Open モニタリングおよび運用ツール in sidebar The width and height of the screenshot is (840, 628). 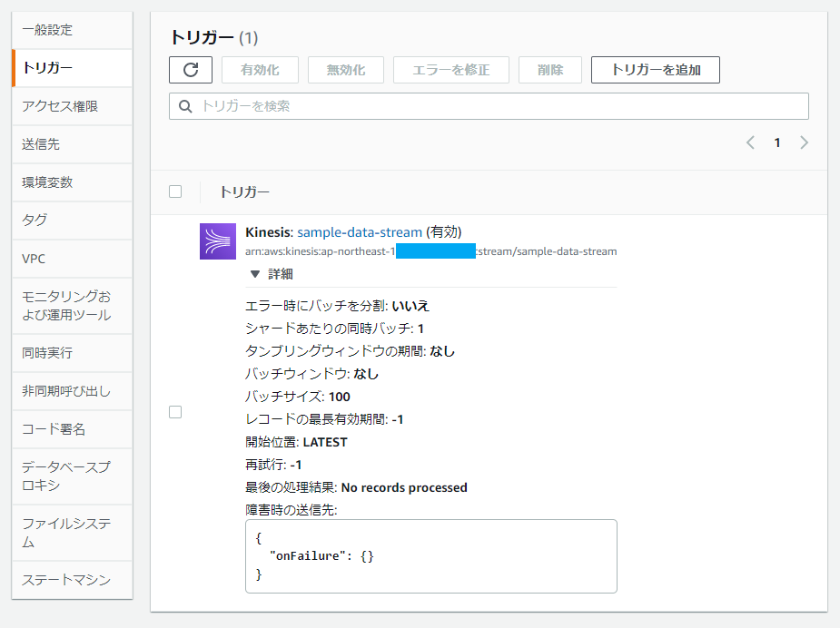coord(72,306)
